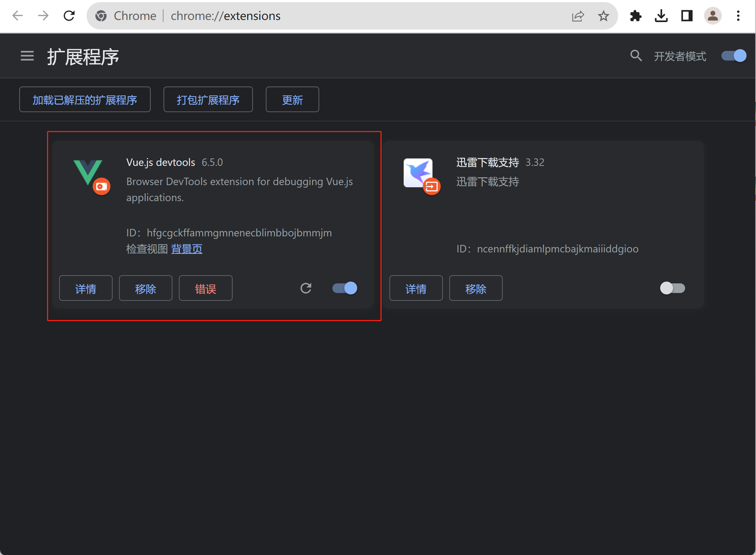Image resolution: width=756 pixels, height=555 pixels.
Task: Open the 背景页 inspect link
Action: point(187,249)
